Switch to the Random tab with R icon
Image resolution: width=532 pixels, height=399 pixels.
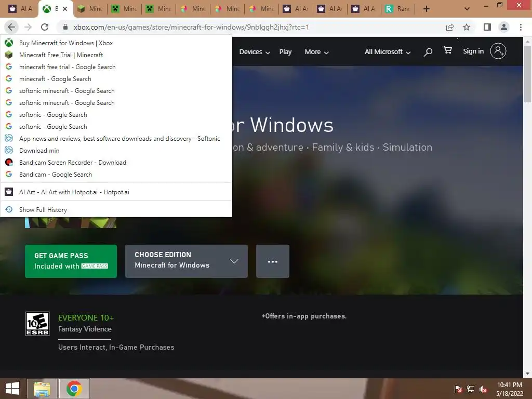397,9
